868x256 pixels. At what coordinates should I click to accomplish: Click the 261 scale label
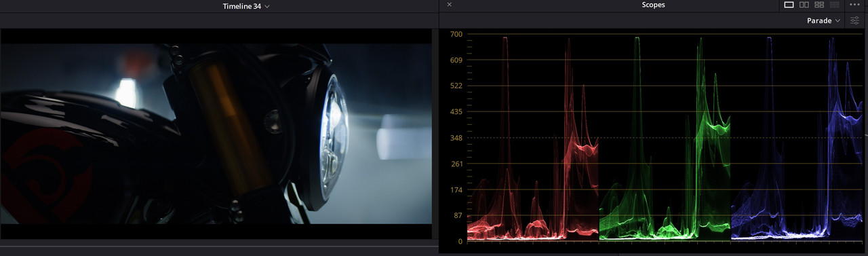tap(456, 164)
